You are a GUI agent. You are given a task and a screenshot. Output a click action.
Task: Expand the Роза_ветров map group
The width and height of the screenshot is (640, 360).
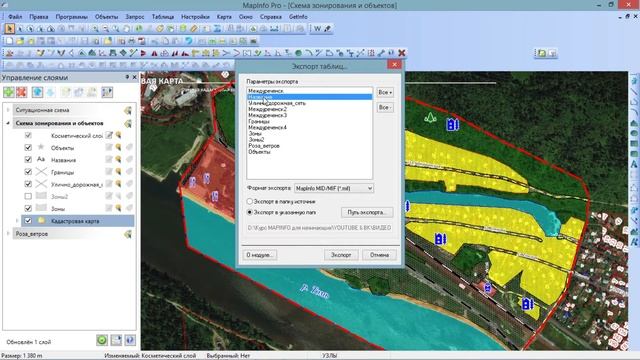(x=8, y=234)
